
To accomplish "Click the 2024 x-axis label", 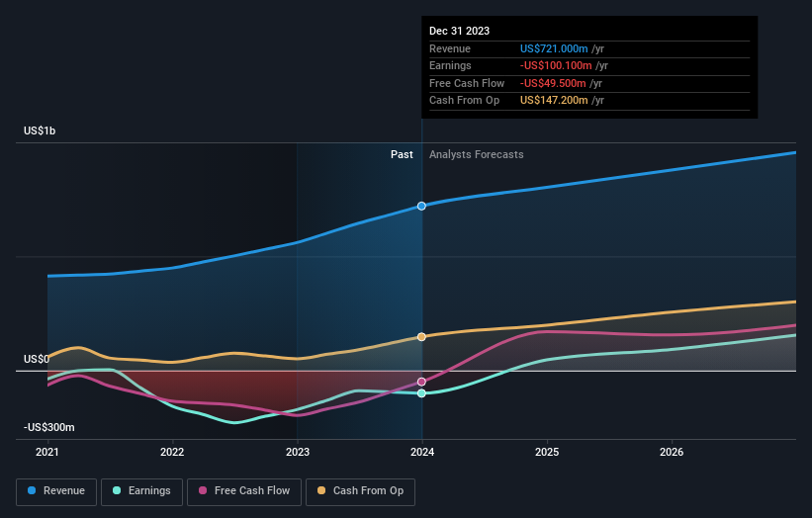I will point(422,453).
